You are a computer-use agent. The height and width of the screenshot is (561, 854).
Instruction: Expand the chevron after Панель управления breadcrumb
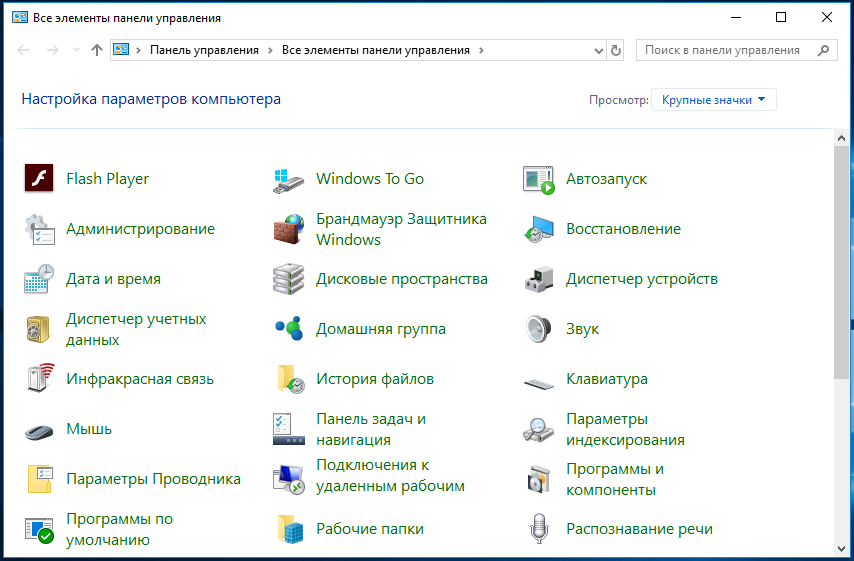[x=270, y=51]
